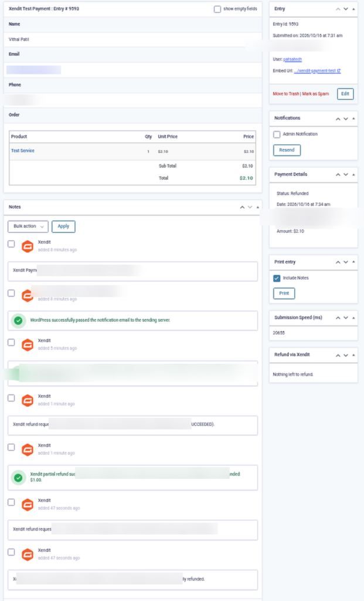This screenshot has height=601, width=364.
Task: Collapse the Notes panel using its triangle toggle
Action: point(258,207)
